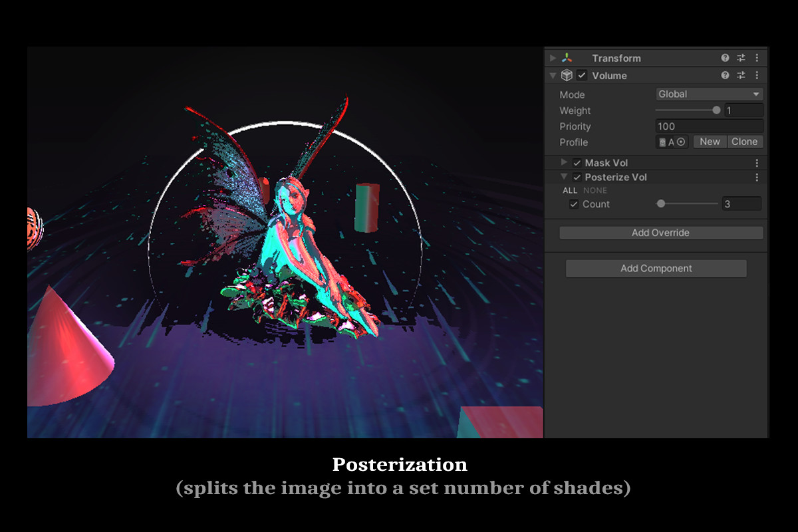The width and height of the screenshot is (798, 532).
Task: Click the Transform component gizmo icon
Action: tap(567, 58)
